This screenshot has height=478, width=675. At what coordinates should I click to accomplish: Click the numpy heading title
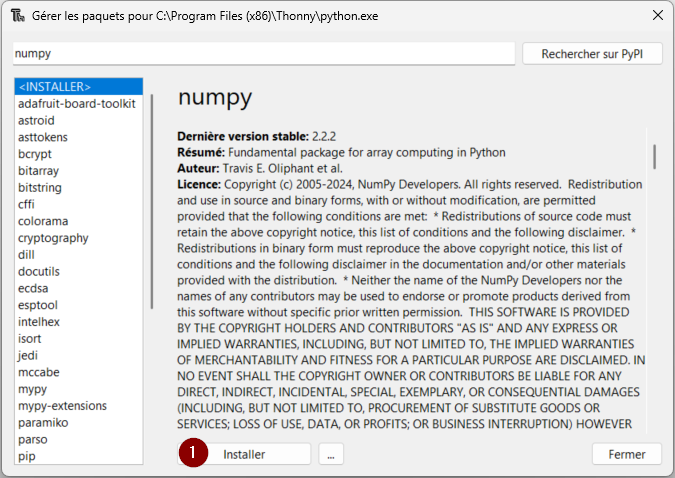214,98
